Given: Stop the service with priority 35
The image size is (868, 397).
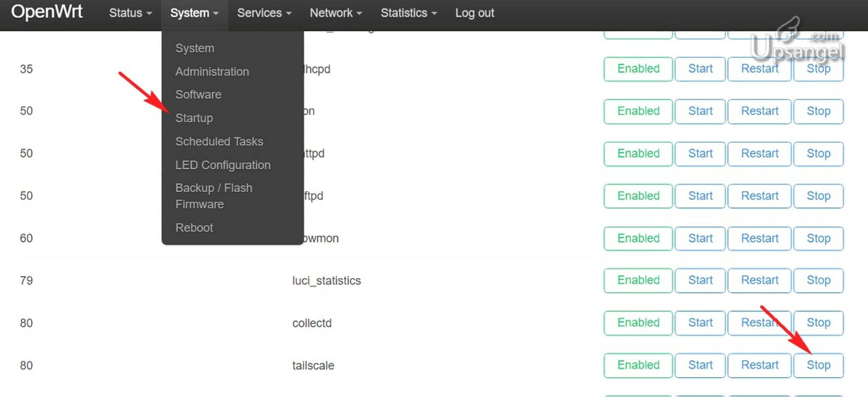Looking at the screenshot, I should [818, 69].
